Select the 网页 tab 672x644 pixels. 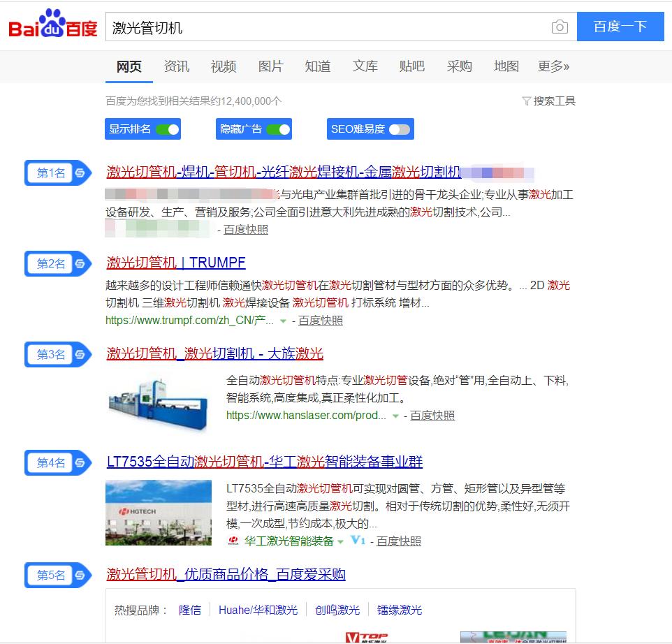coord(129,66)
